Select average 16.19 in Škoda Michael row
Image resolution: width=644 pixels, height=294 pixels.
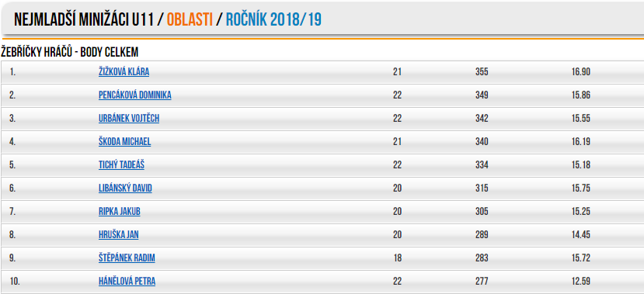pyautogui.click(x=581, y=142)
